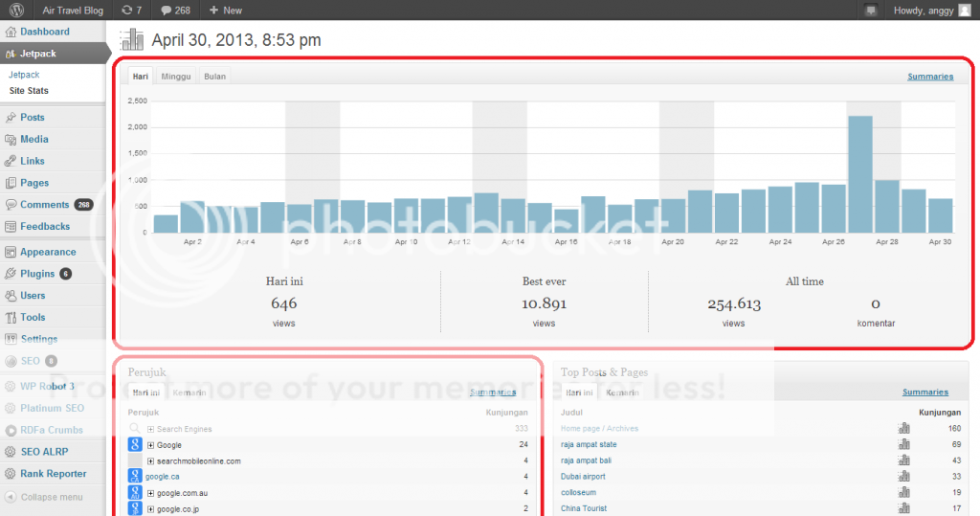Expand the google.com.au referrer row
Screen dimensions: 980x516
[150, 493]
